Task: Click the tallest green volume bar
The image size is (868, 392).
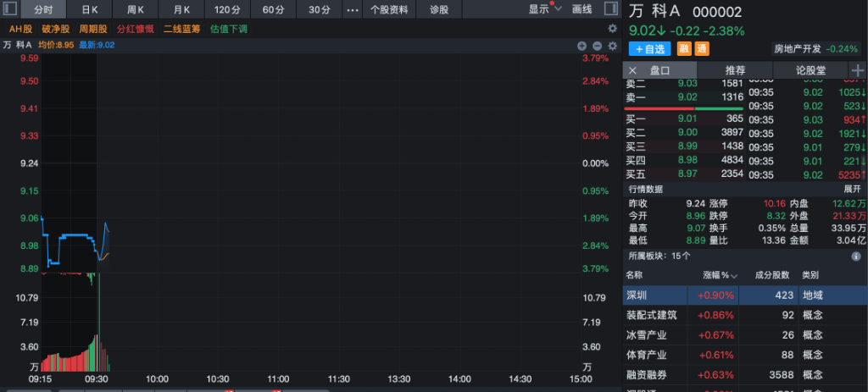Action: tap(100, 322)
